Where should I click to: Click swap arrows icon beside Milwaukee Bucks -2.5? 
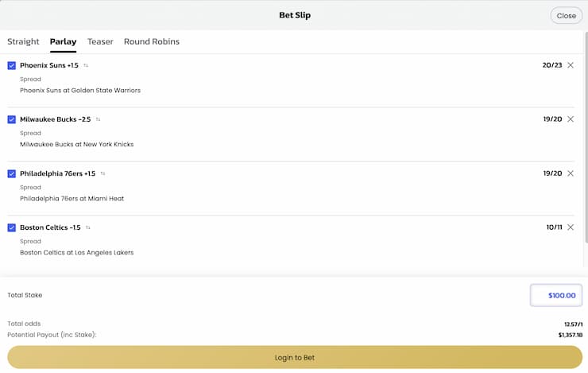point(99,119)
